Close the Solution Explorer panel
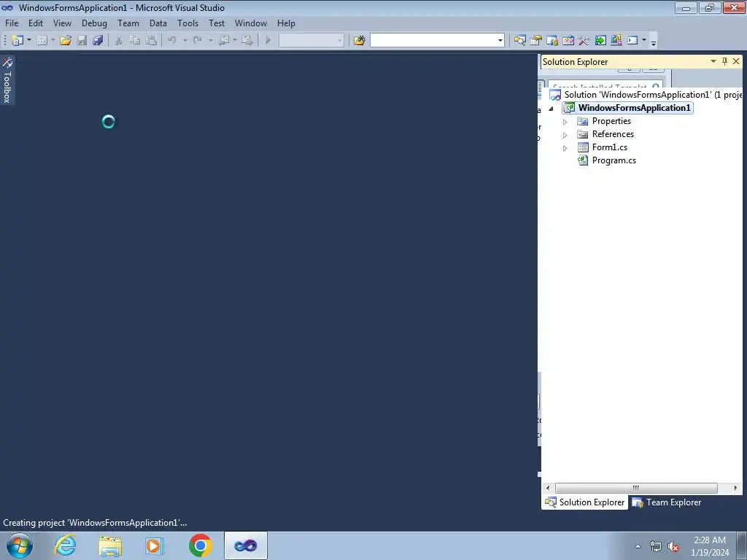Image resolution: width=747 pixels, height=560 pixels. pyautogui.click(x=736, y=61)
